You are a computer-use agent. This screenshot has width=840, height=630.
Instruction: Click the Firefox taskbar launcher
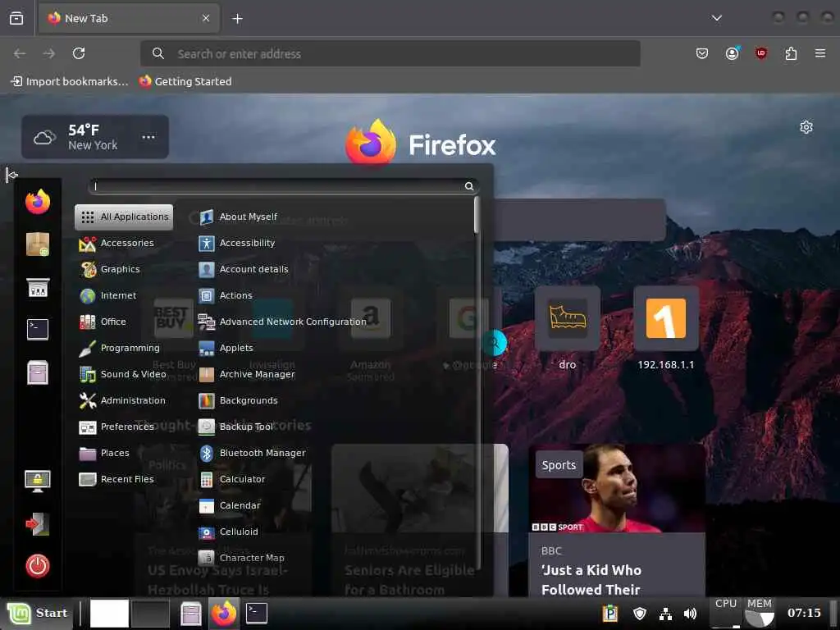[x=223, y=614]
